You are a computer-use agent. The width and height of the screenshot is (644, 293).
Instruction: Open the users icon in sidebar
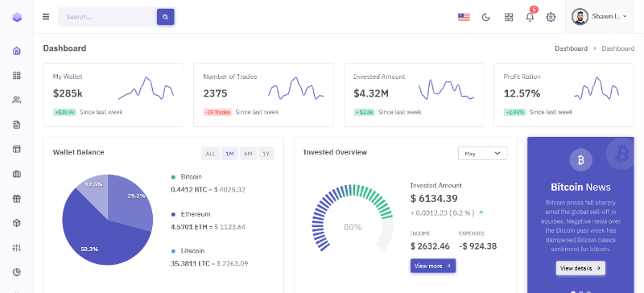pos(17,100)
